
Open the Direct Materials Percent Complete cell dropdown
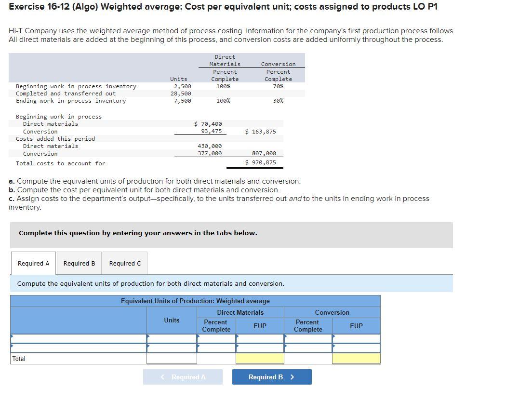216,338
